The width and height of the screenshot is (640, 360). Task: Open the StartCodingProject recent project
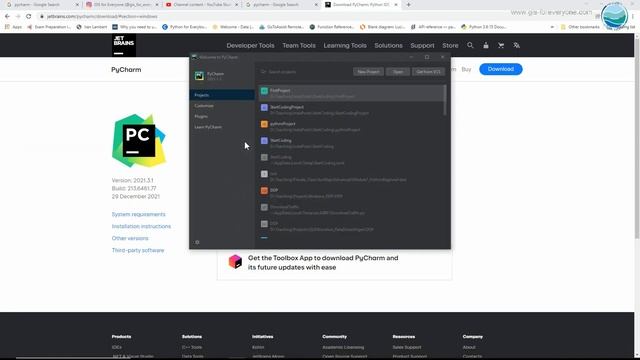[352, 110]
